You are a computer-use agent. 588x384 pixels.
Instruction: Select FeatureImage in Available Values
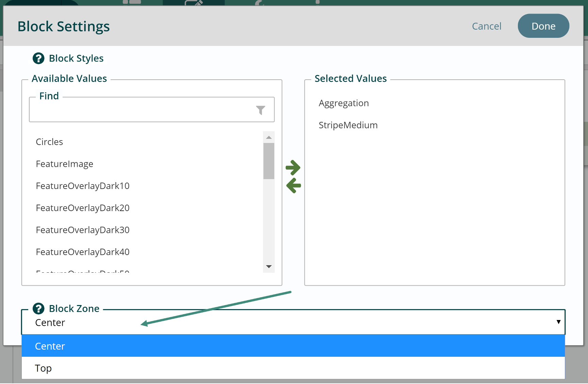(65, 164)
